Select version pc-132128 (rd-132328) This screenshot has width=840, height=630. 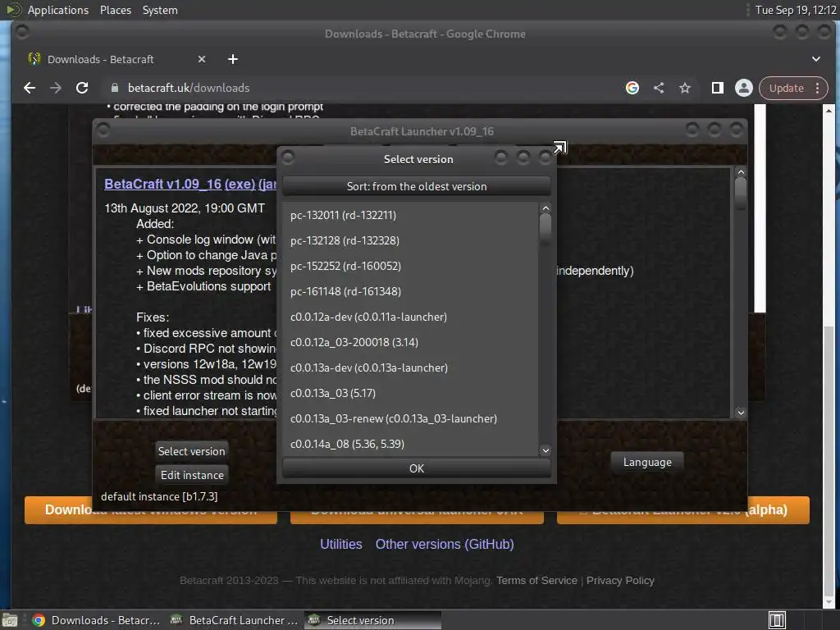click(410, 240)
